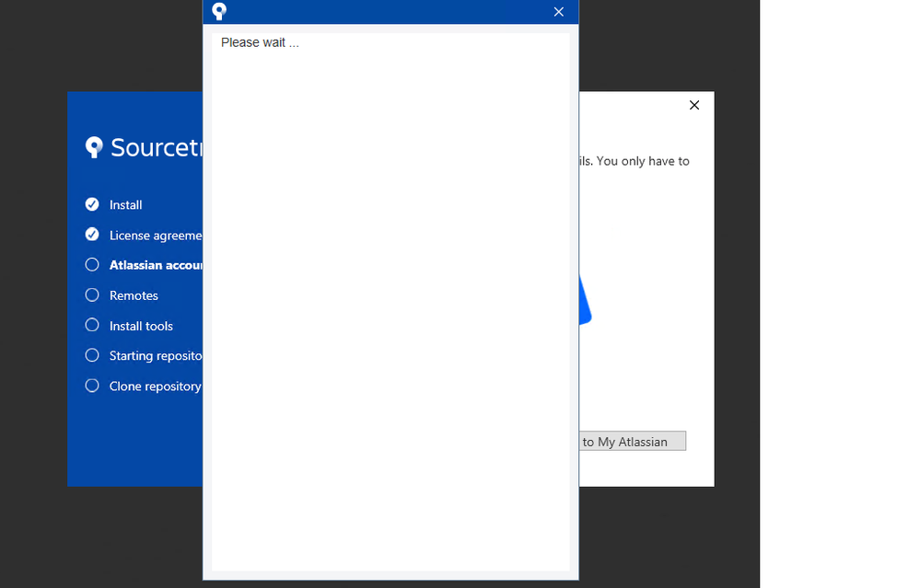The width and height of the screenshot is (920, 588).
Task: Click the Sourcetree icon in popup title bar
Action: (219, 11)
